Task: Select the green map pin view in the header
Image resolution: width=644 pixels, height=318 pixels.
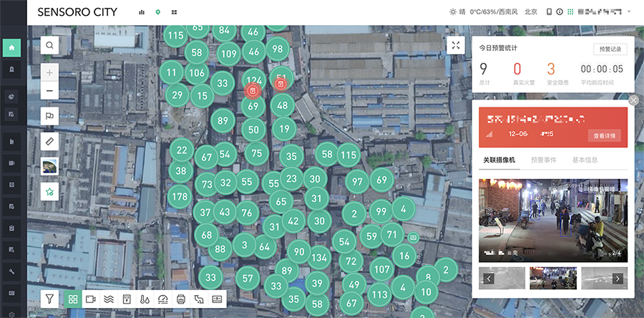Action: click(x=157, y=12)
